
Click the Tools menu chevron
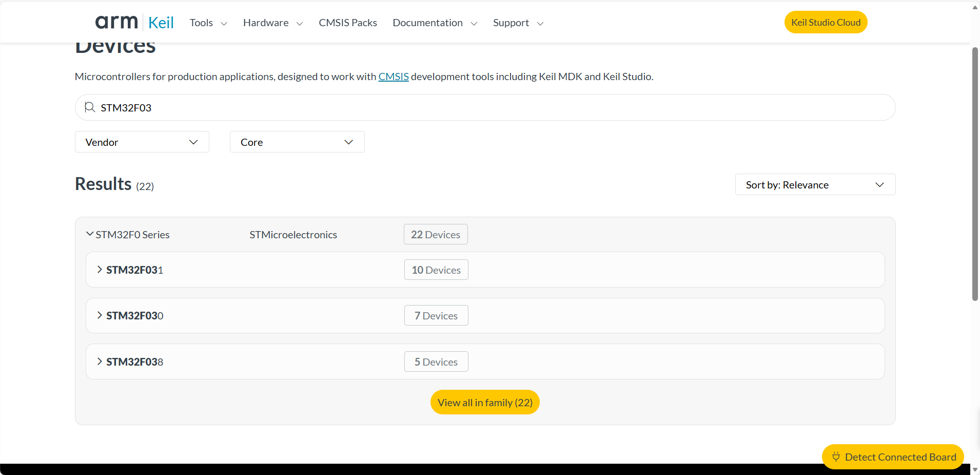tap(224, 24)
